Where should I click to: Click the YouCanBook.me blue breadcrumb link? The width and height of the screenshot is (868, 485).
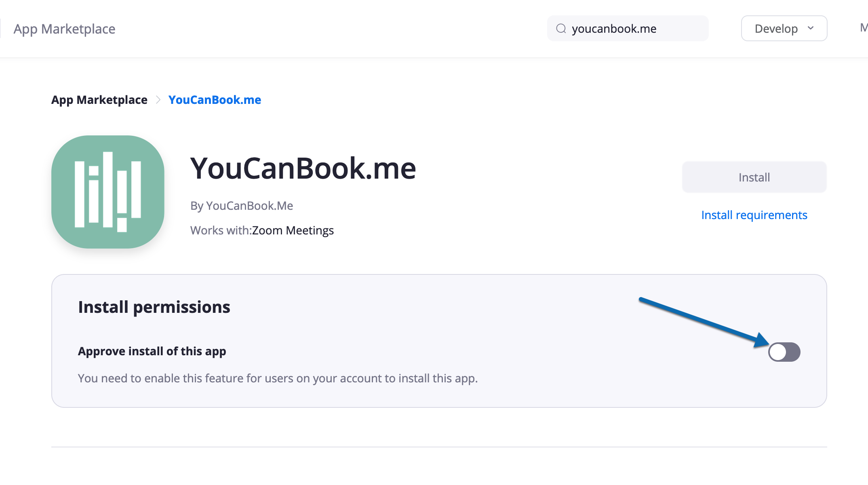coord(215,100)
